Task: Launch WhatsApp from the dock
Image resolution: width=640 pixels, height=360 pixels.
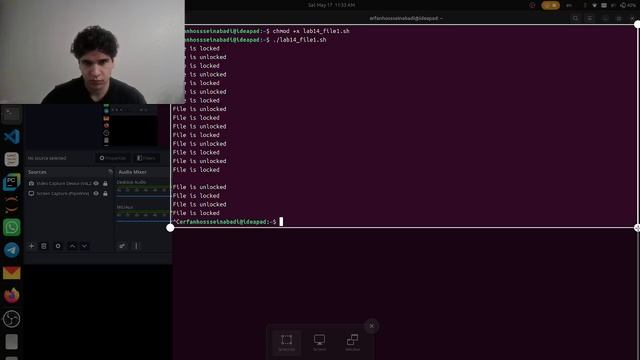Action: click(x=11, y=227)
